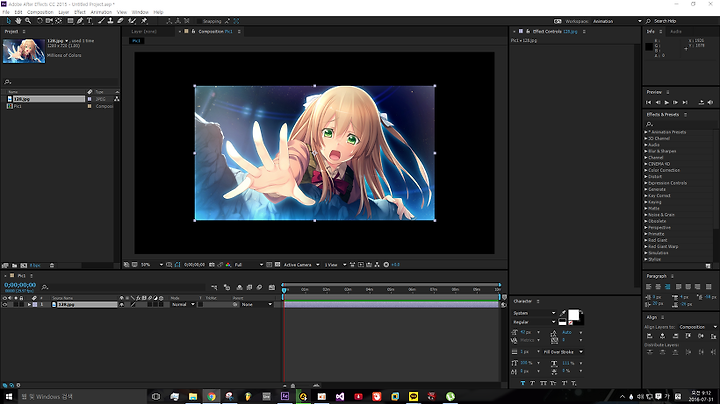Toggle mask and shape path visibility

tap(177, 265)
